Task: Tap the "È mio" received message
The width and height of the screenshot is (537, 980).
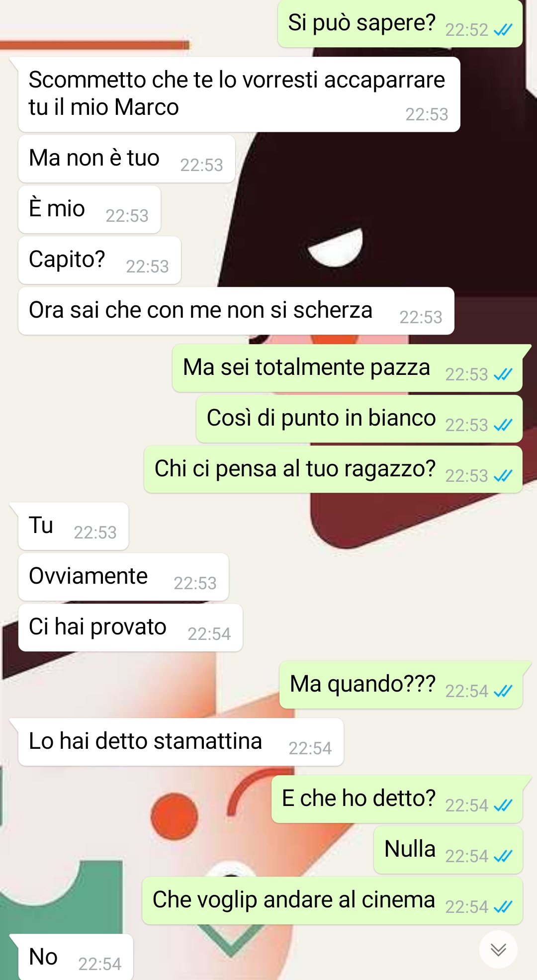Action: pyautogui.click(x=89, y=210)
